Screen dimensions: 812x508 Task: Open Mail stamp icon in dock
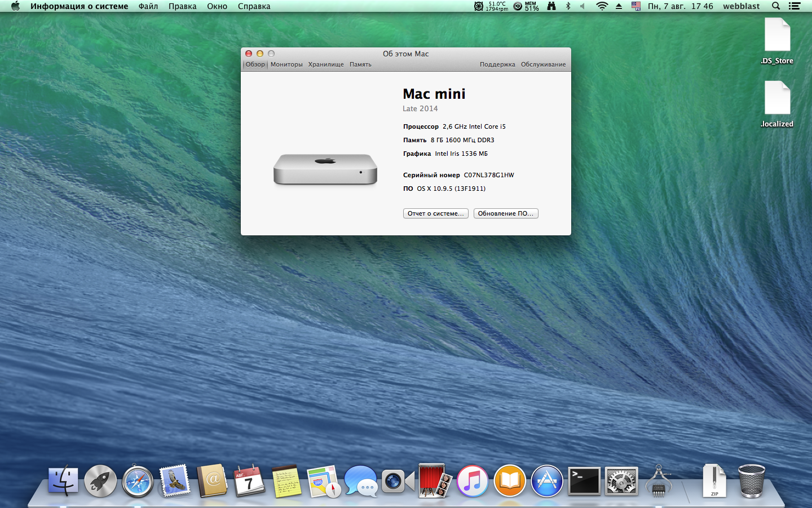[x=175, y=481]
